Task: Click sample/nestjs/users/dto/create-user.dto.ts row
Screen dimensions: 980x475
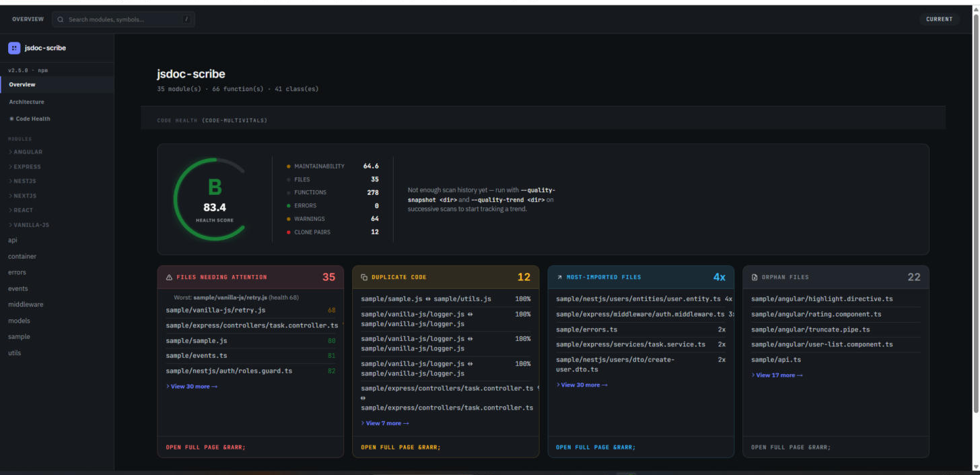Action: pos(641,365)
